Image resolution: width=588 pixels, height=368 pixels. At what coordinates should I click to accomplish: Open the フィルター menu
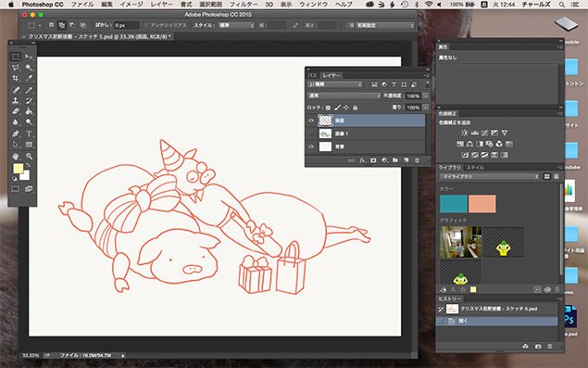point(244,5)
